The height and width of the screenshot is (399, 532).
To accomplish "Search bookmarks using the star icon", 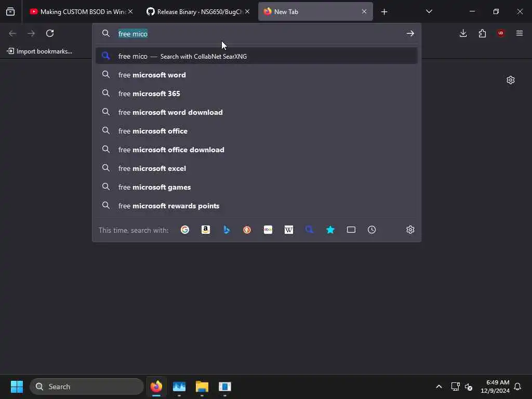I will tap(330, 230).
